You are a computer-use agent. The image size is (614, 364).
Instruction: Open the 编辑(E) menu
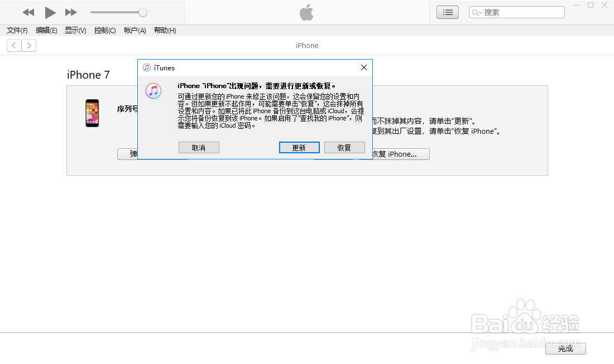click(46, 31)
